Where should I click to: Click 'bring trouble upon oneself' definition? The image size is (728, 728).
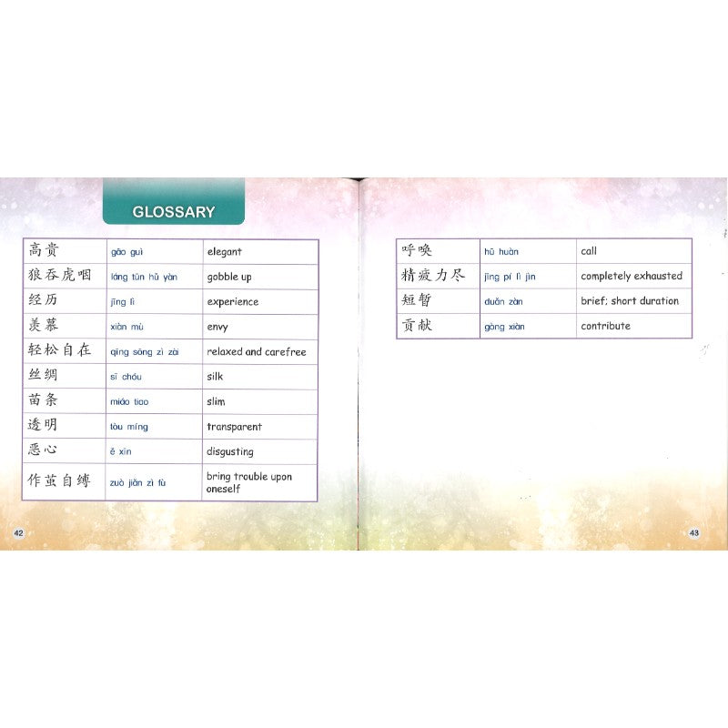pos(249,482)
